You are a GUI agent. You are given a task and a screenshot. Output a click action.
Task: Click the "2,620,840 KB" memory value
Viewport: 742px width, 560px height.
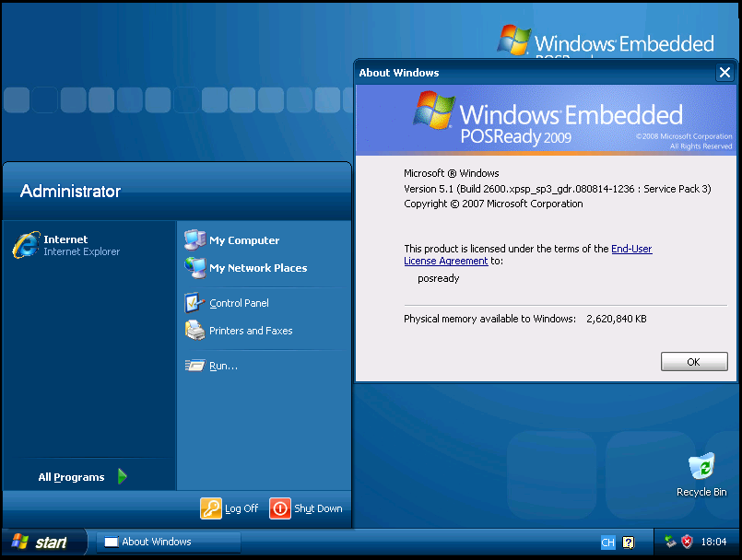click(616, 319)
